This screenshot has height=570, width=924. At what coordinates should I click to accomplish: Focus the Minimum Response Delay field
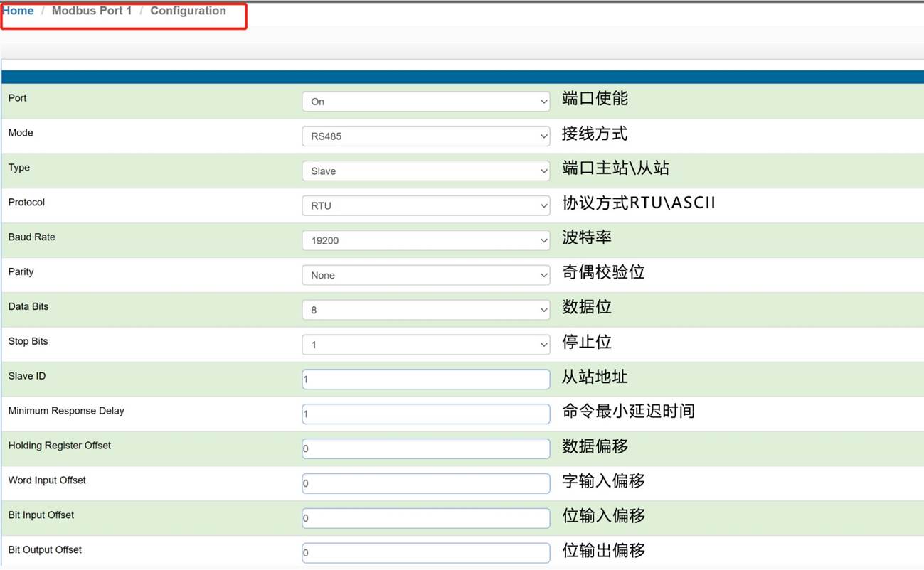pyautogui.click(x=425, y=414)
